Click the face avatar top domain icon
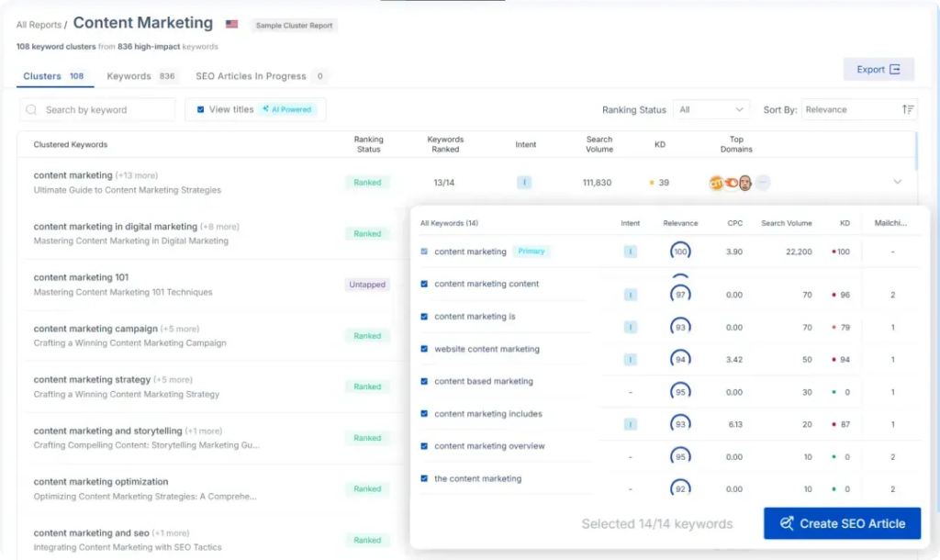The image size is (940, 560). [745, 183]
